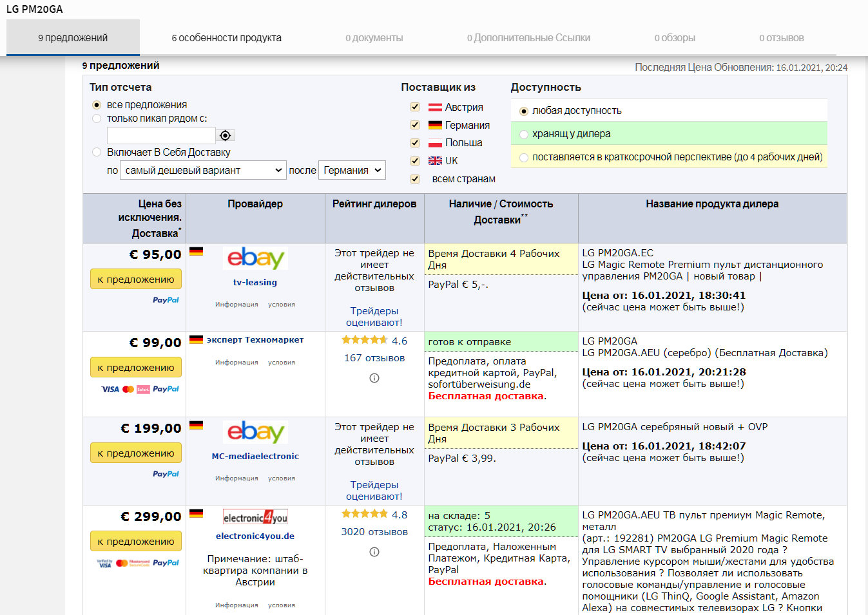Select the 'in stock at dealer' availability option

524,134
